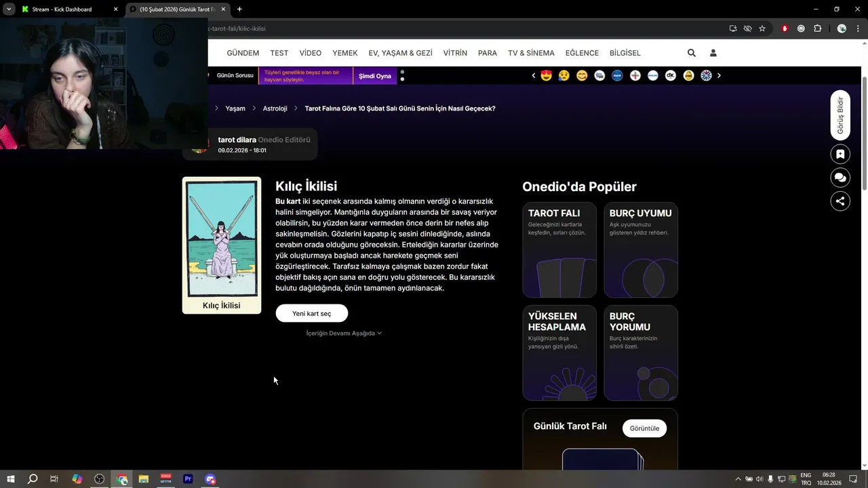Screen dimensions: 868x488
Task: Open the VİDEO menu
Action: [311, 53]
